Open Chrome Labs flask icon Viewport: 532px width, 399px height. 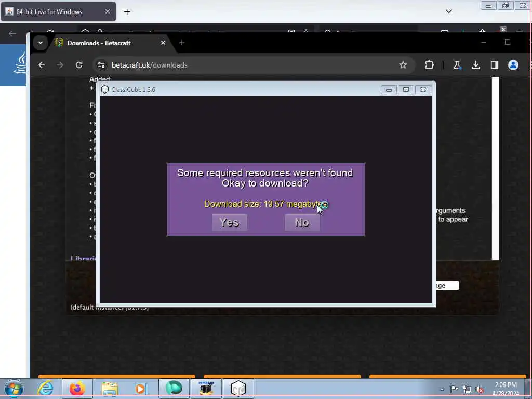[457, 65]
